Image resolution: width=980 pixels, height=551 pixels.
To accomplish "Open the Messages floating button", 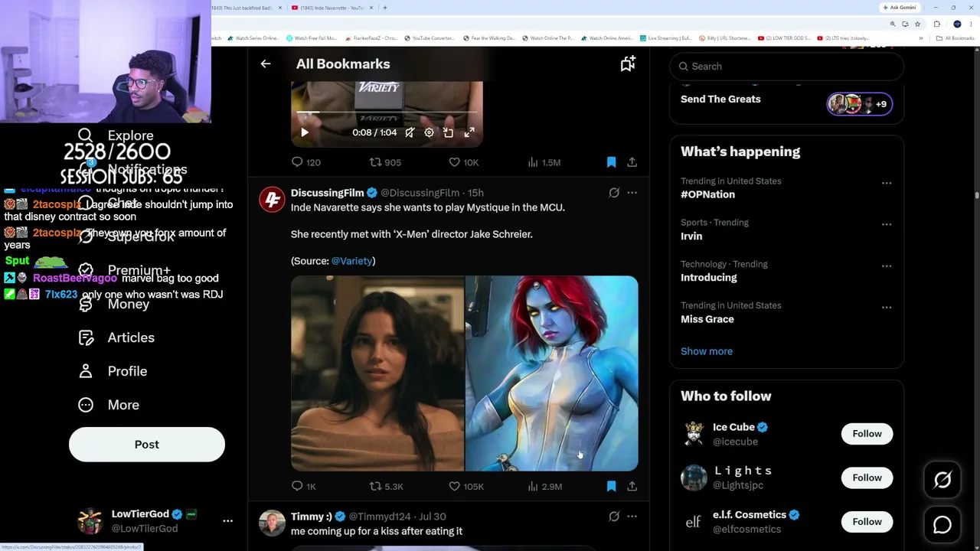I will pyautogui.click(x=942, y=525).
